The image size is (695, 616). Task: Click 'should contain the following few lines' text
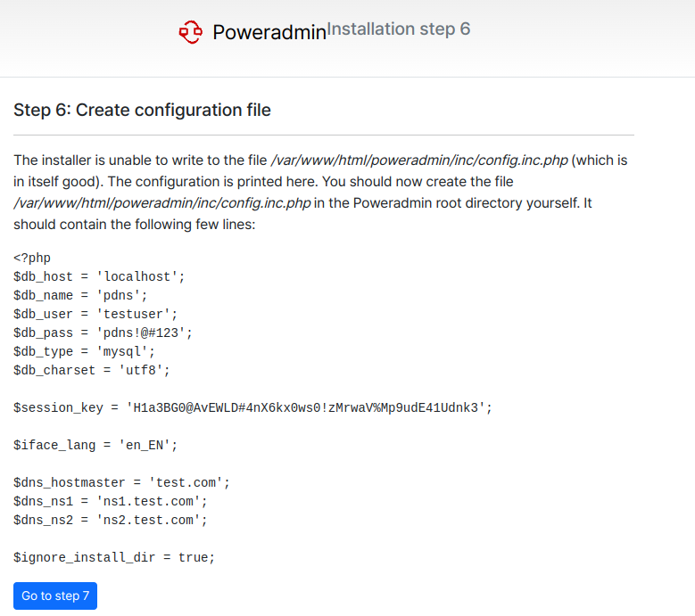point(135,225)
